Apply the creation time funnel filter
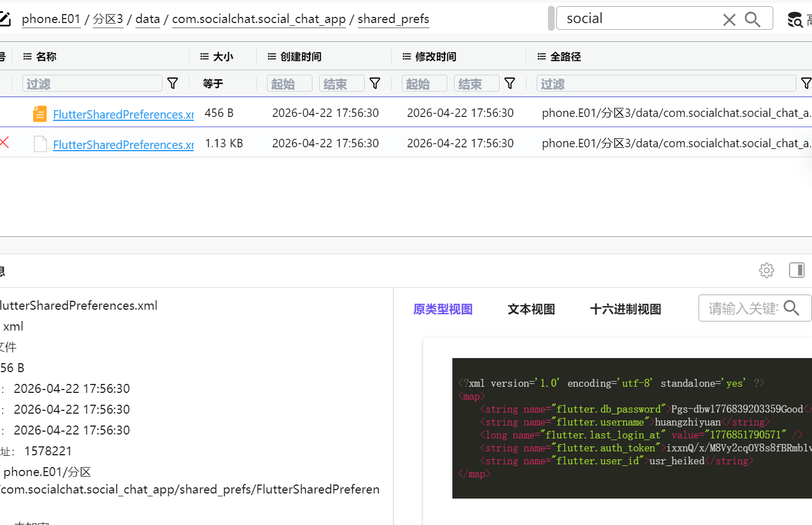Image resolution: width=812 pixels, height=525 pixels. pyautogui.click(x=375, y=83)
